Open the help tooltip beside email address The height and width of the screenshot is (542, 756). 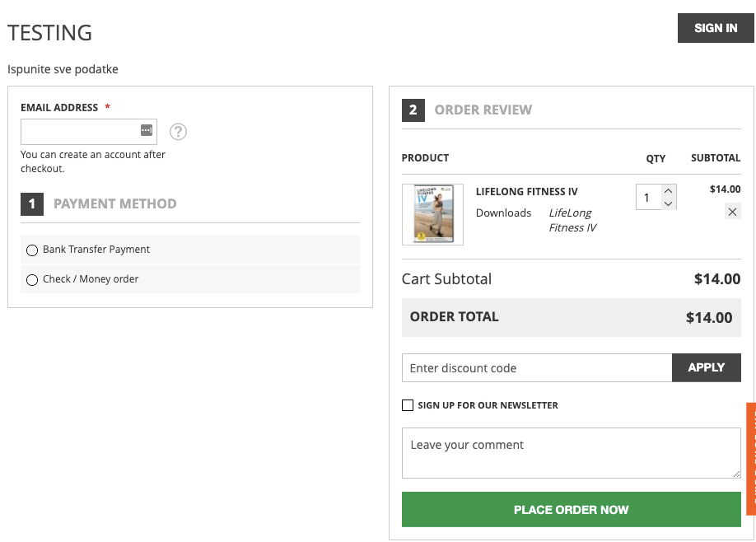pos(178,132)
